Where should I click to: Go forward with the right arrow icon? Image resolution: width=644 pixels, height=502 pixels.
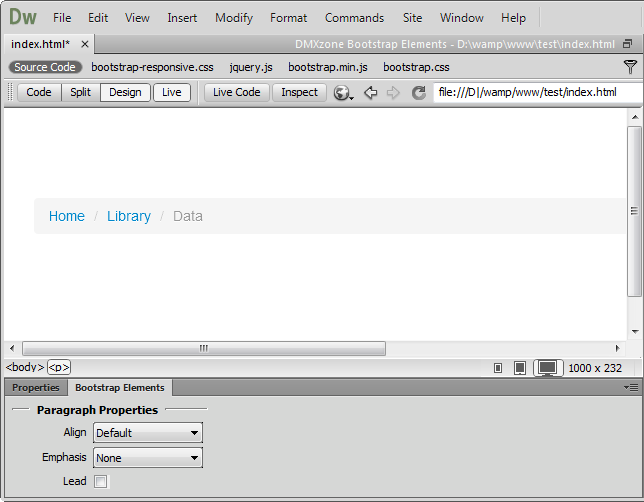point(393,93)
